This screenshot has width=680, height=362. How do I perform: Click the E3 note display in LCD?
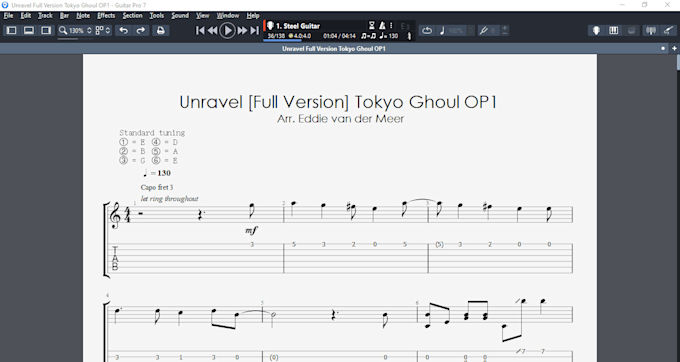pyautogui.click(x=405, y=26)
